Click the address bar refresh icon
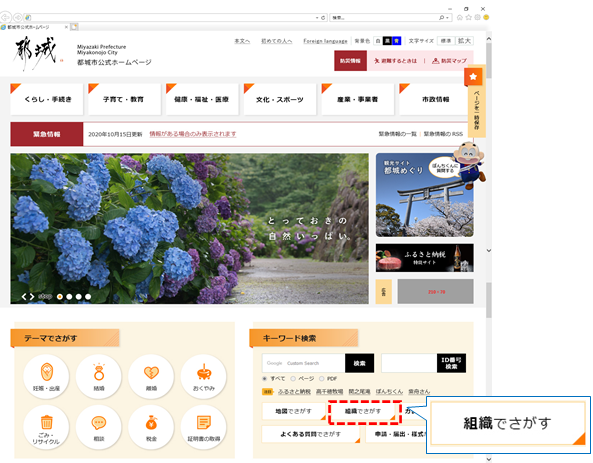The width and height of the screenshot is (593, 463). tap(323, 17)
